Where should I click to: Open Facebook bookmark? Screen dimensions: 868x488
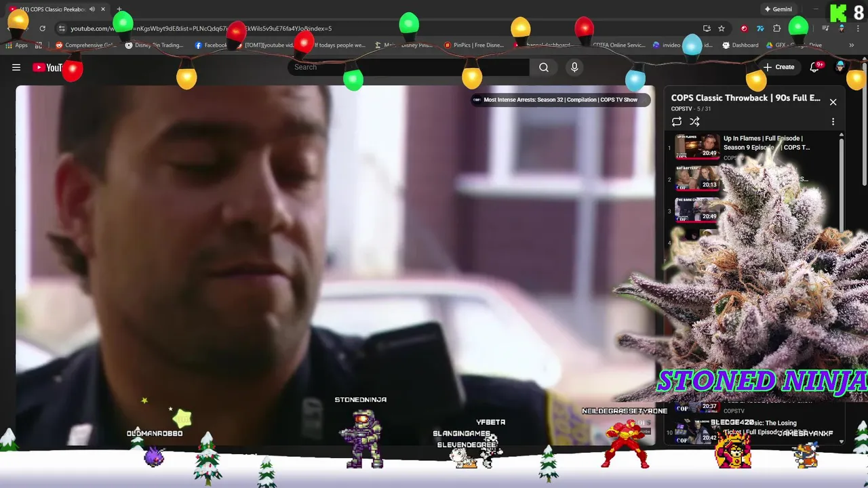[211, 45]
